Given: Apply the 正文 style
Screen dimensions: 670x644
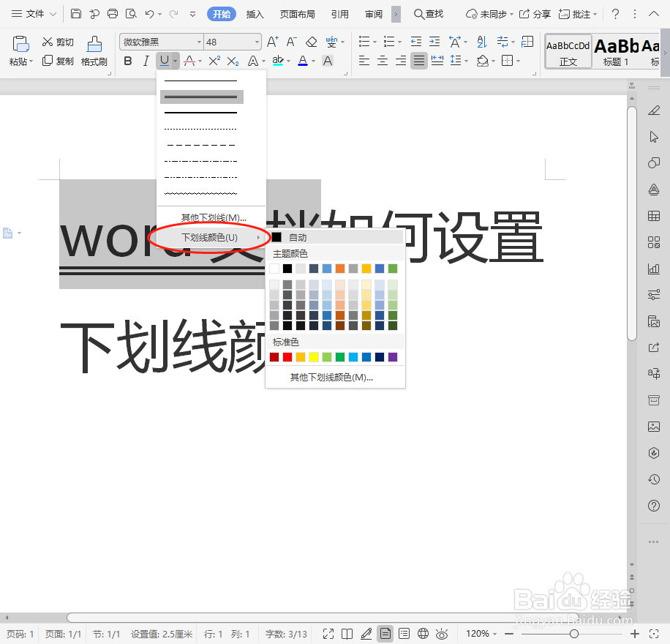Looking at the screenshot, I should pyautogui.click(x=568, y=52).
